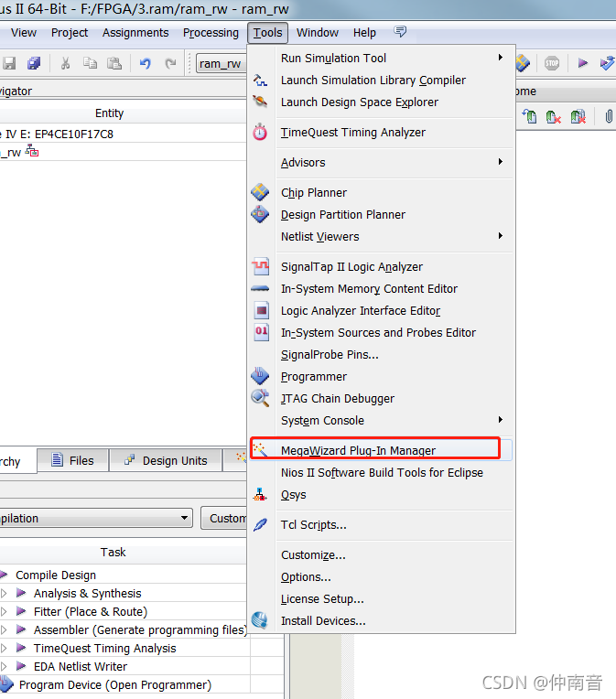This screenshot has height=699, width=616.
Task: Open the ram_rw project dropdown field
Action: 222,64
